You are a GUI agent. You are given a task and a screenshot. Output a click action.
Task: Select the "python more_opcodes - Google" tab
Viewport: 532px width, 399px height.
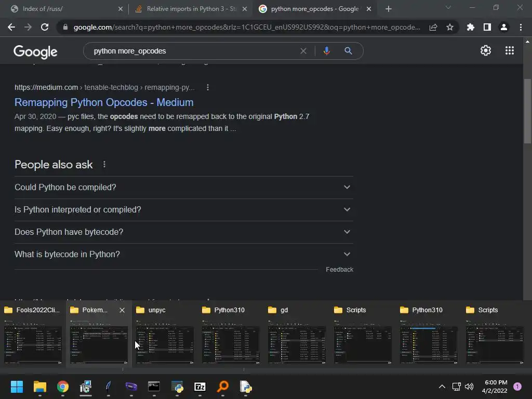point(314,9)
